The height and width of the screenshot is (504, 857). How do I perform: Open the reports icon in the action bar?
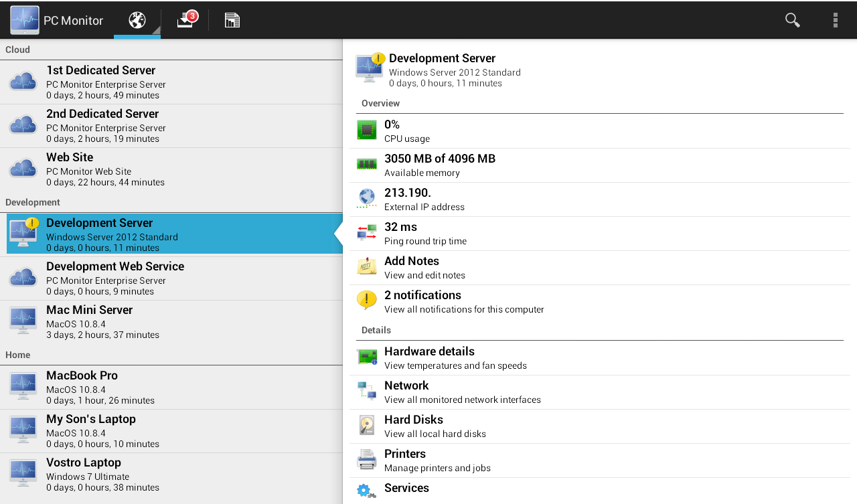(x=232, y=20)
